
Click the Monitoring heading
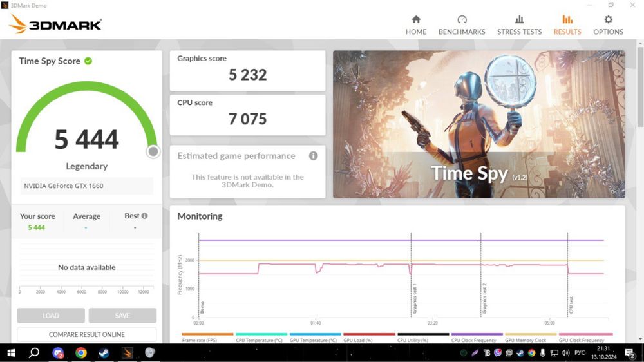tap(200, 216)
